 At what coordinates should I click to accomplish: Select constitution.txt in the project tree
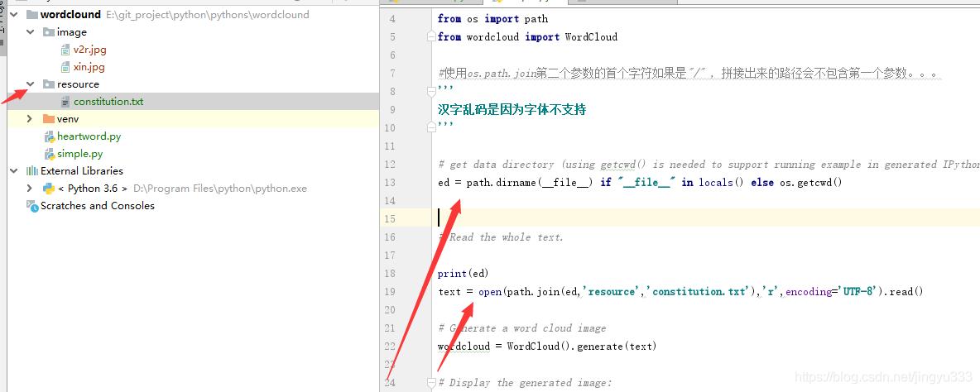108,101
